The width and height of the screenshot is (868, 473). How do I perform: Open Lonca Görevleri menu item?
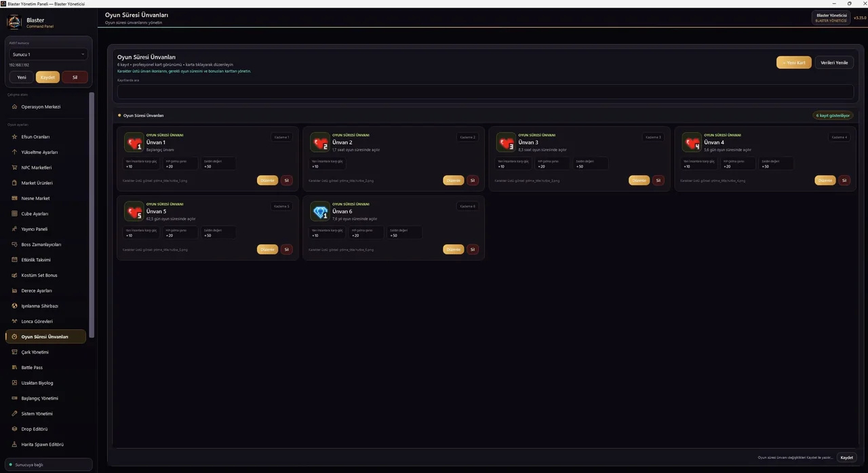(x=46, y=321)
